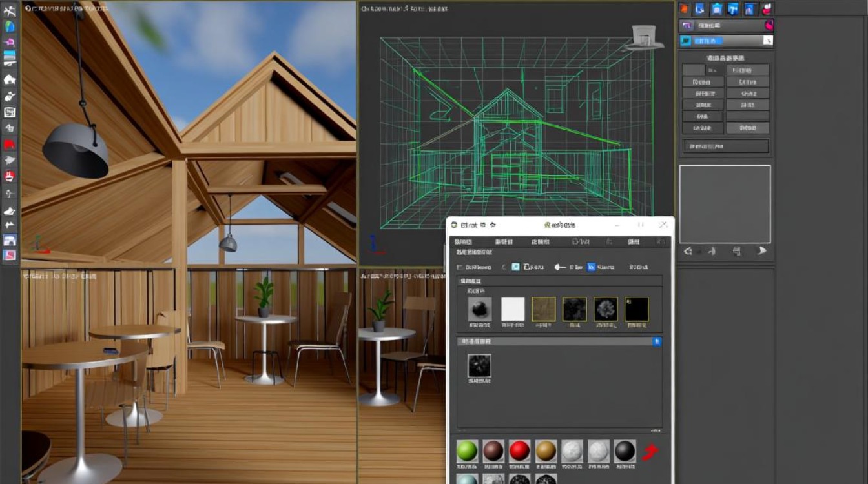Click the purple icon in right panel header row
Image resolution: width=868 pixels, height=484 pixels.
click(687, 25)
